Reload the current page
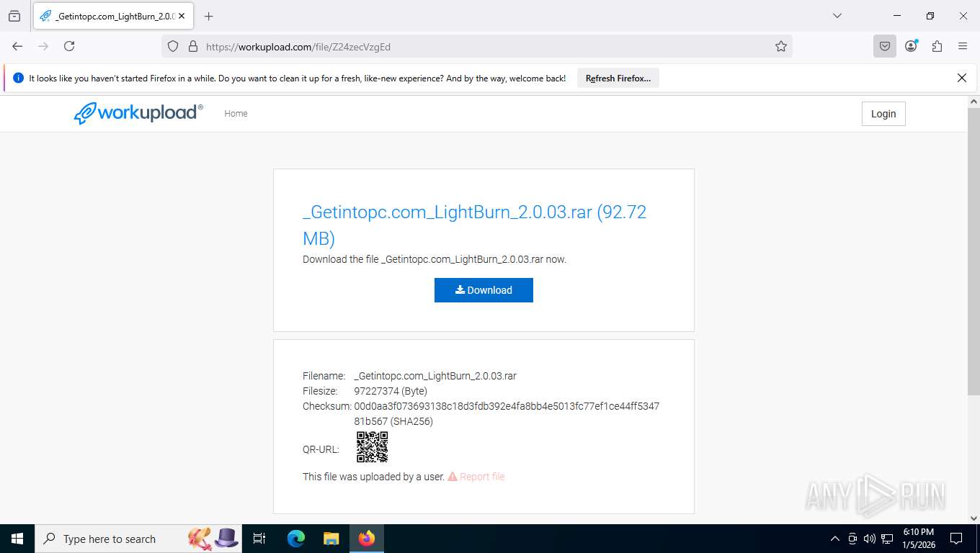 (69, 46)
